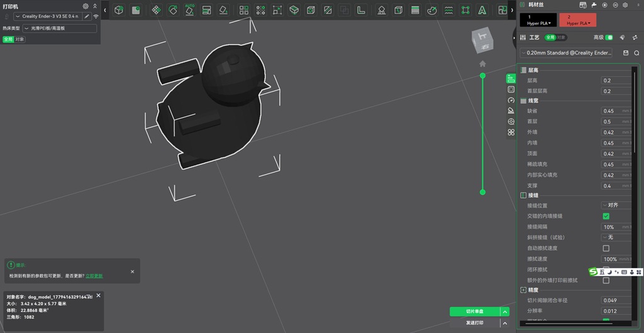Screen dimensions: 644x333
Task: Select the color painting palette tool
Action: point(431,10)
